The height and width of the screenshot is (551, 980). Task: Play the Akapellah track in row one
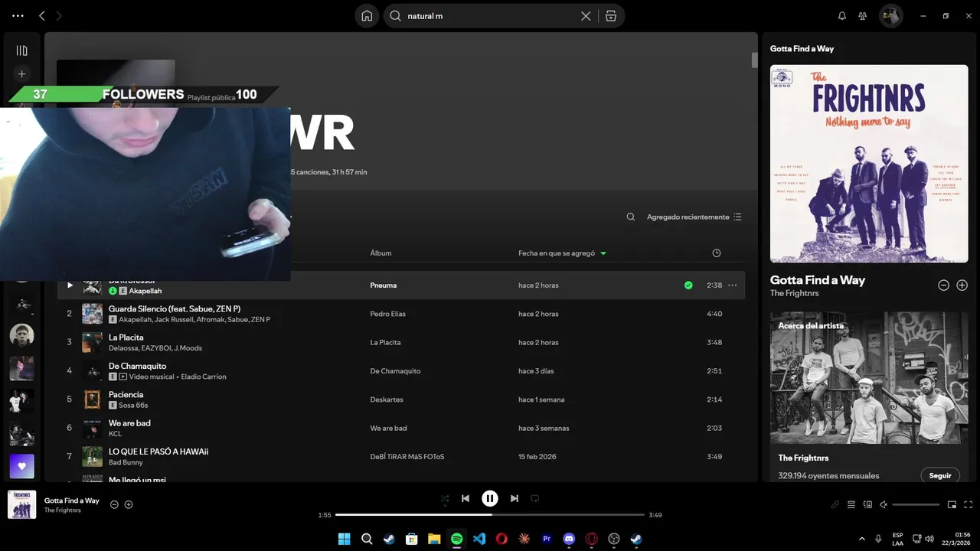click(x=70, y=285)
